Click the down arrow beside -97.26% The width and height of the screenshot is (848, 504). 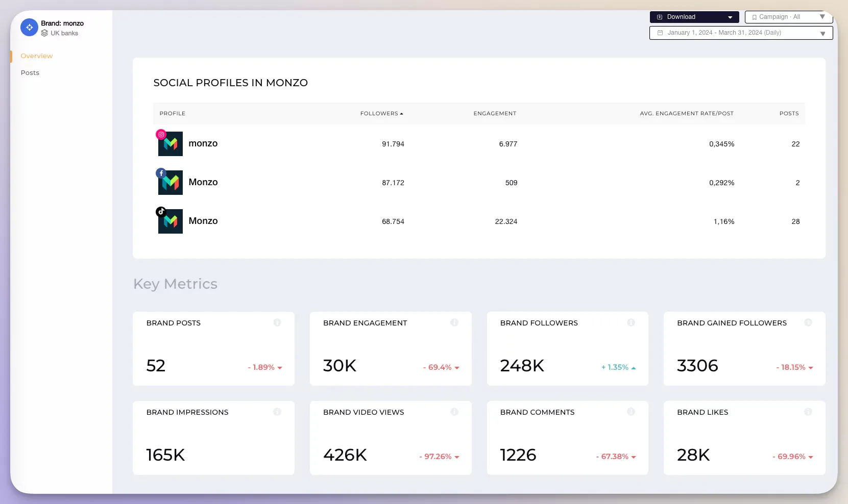(457, 457)
